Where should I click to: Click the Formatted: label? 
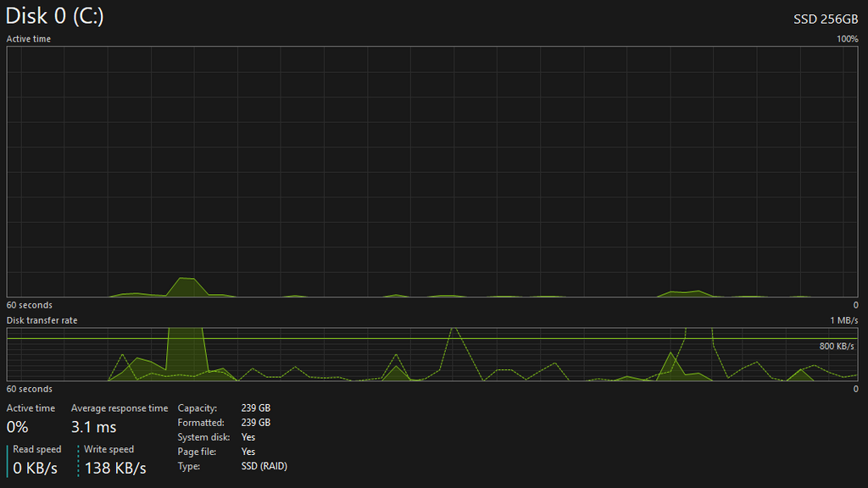(201, 423)
